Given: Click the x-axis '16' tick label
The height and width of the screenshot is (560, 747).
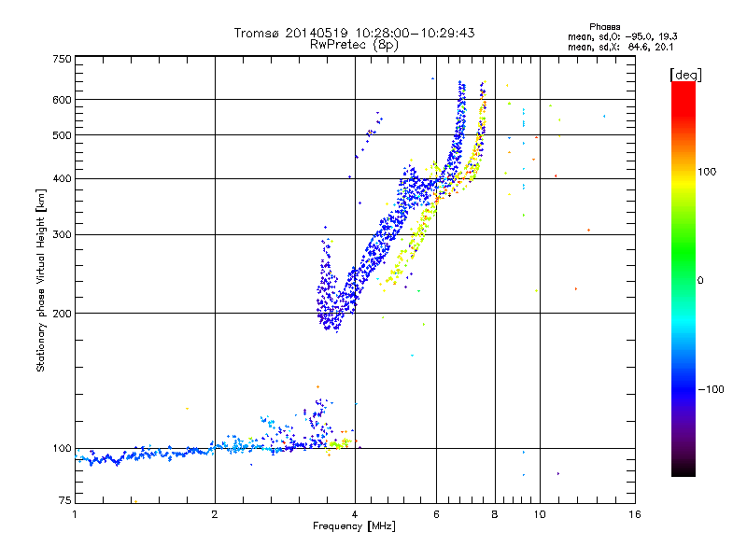Looking at the screenshot, I should (635, 514).
